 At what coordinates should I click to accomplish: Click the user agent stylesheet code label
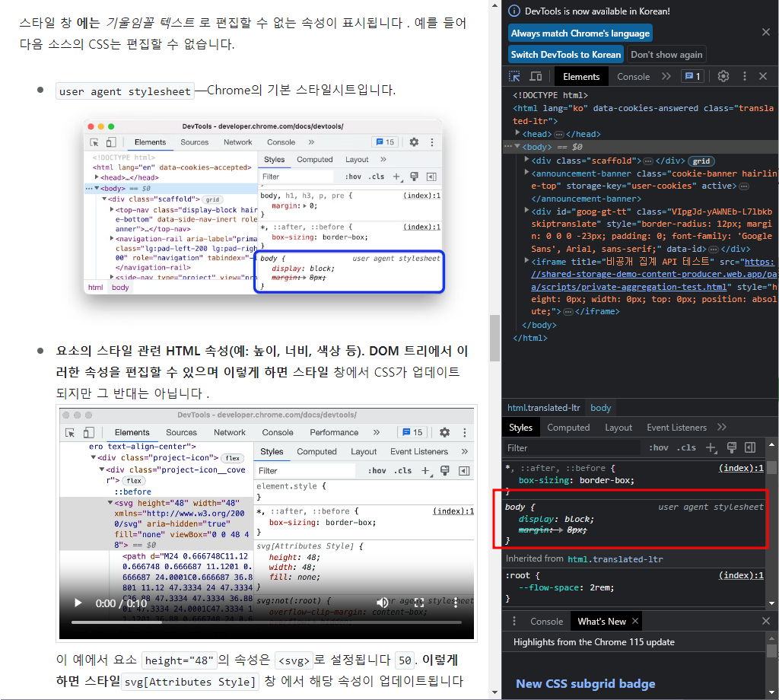[x=125, y=91]
